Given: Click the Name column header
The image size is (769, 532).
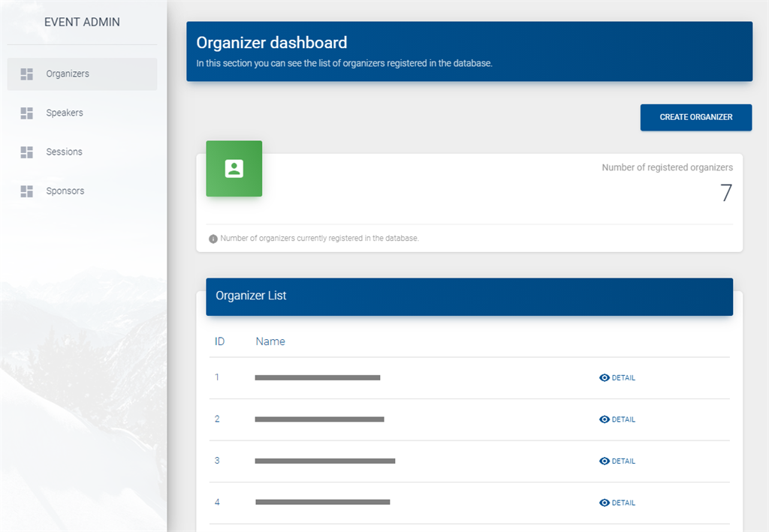Looking at the screenshot, I should 270,341.
